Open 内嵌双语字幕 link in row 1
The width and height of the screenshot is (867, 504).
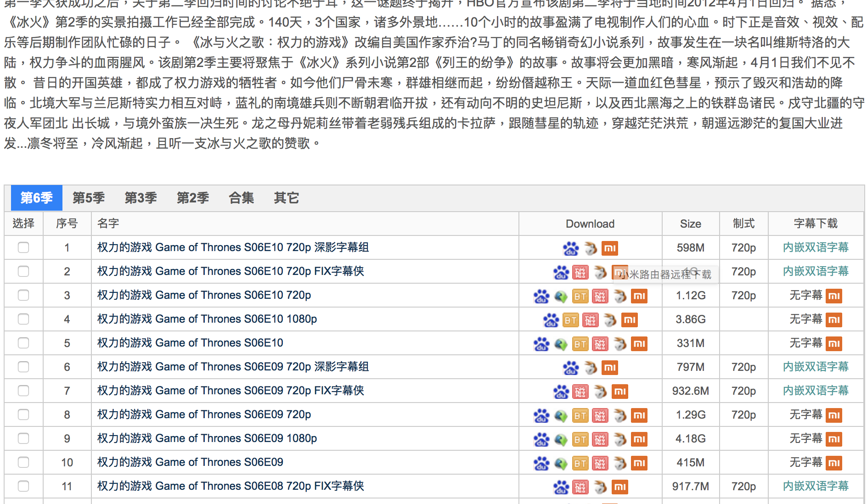tap(816, 247)
